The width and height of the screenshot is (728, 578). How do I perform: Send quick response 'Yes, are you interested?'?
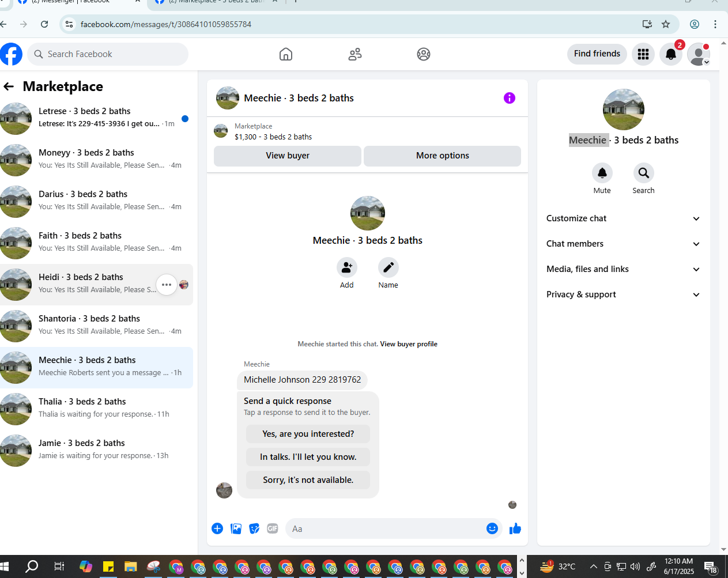tap(308, 434)
